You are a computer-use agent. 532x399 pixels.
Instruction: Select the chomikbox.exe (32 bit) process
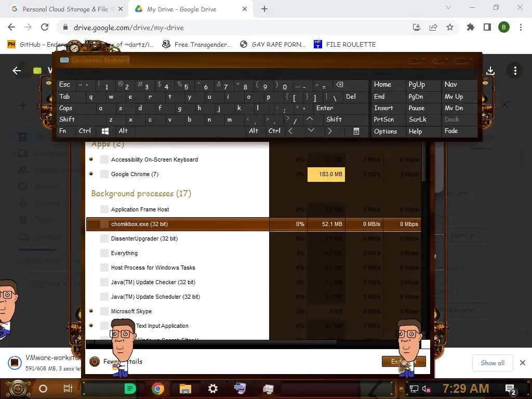click(x=254, y=224)
